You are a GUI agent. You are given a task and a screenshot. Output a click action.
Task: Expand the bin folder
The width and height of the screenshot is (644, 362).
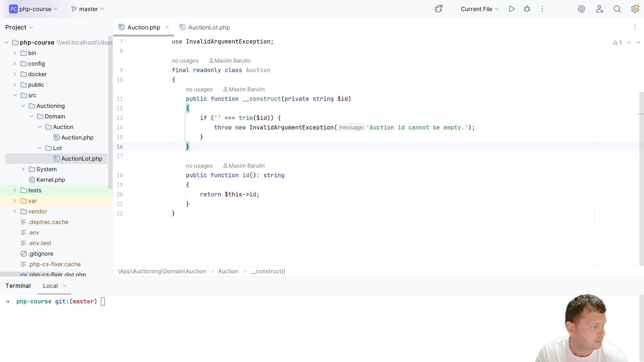[x=15, y=53]
